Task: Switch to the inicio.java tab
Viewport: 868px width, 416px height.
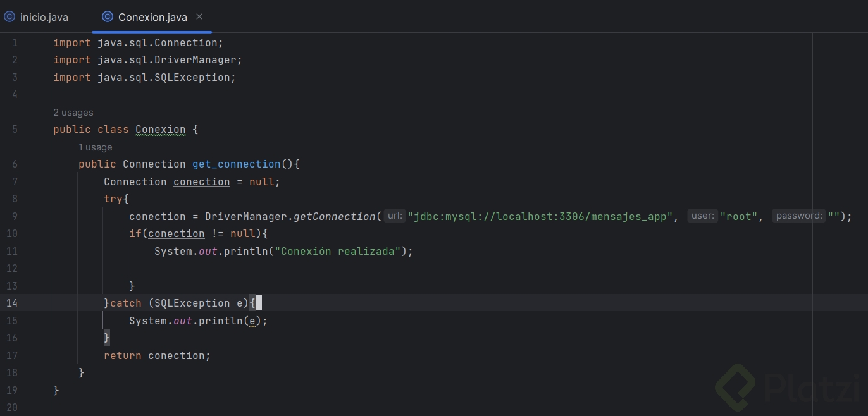Action: click(44, 17)
